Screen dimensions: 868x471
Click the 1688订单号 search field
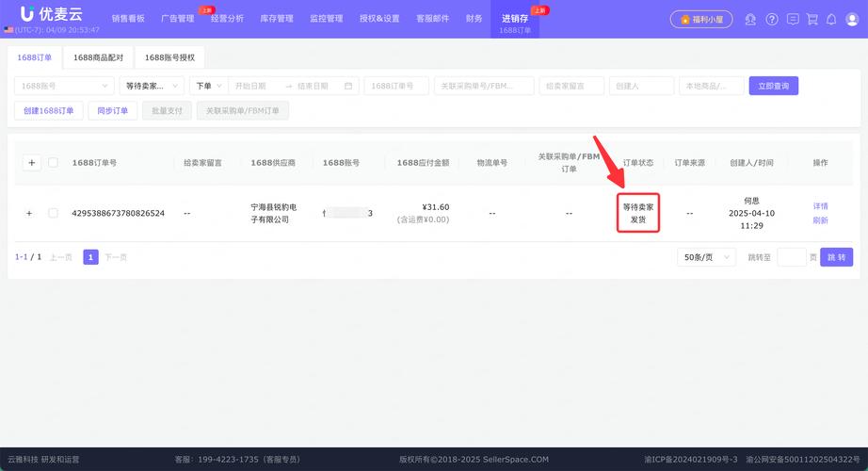tap(395, 86)
